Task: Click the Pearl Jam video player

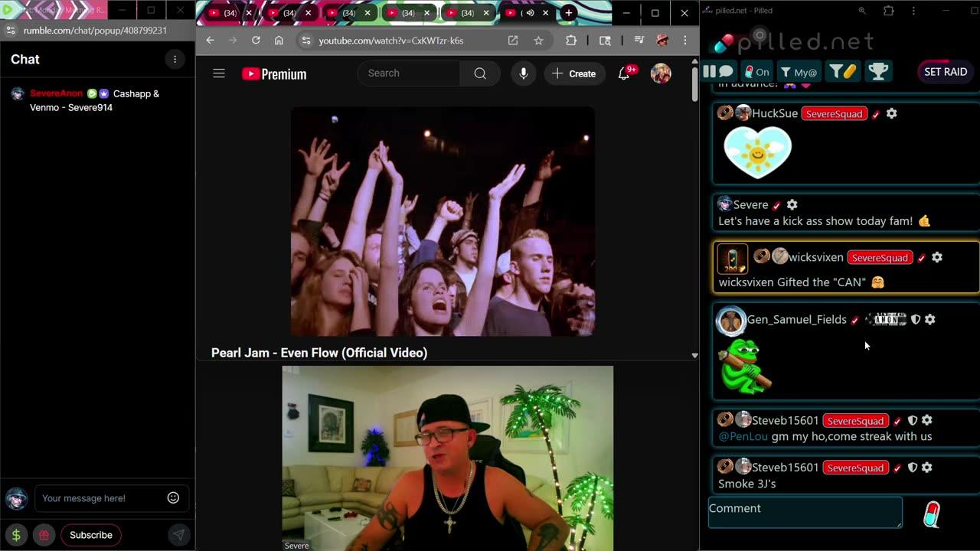Action: 443,221
